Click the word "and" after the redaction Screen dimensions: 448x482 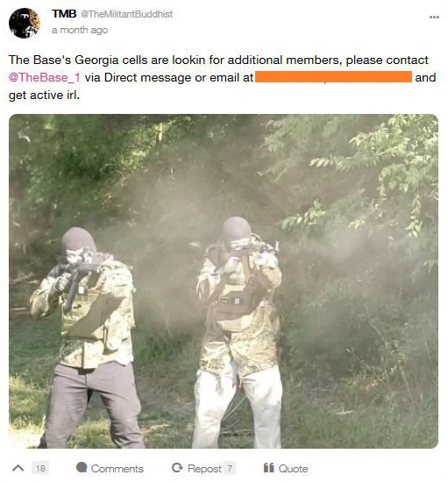point(425,77)
